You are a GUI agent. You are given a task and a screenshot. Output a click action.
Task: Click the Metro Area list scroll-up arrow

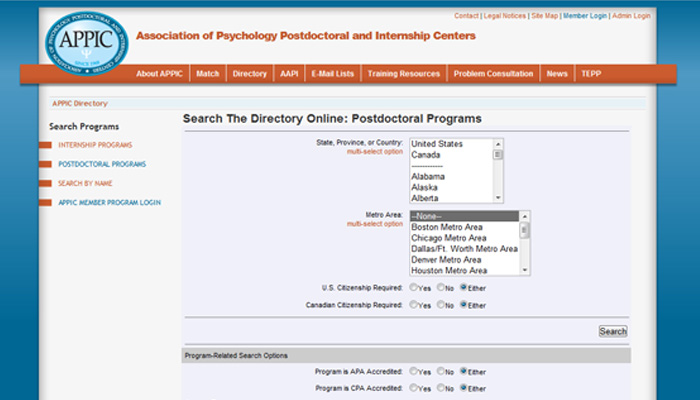[525, 217]
